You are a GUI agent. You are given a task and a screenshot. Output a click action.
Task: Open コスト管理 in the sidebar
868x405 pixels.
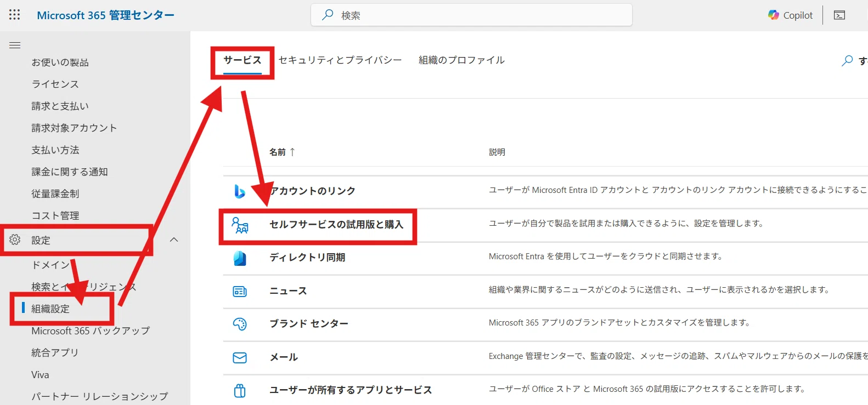(x=55, y=216)
